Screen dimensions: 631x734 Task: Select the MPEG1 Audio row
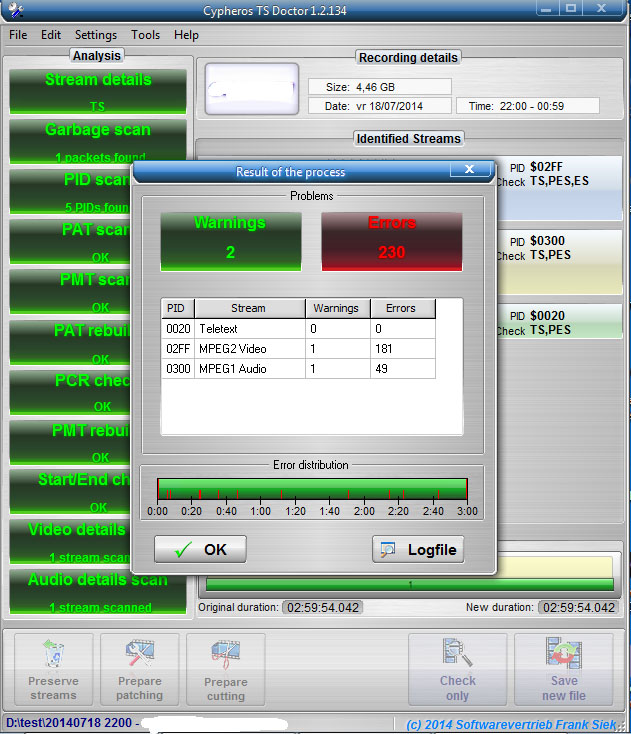coord(298,369)
